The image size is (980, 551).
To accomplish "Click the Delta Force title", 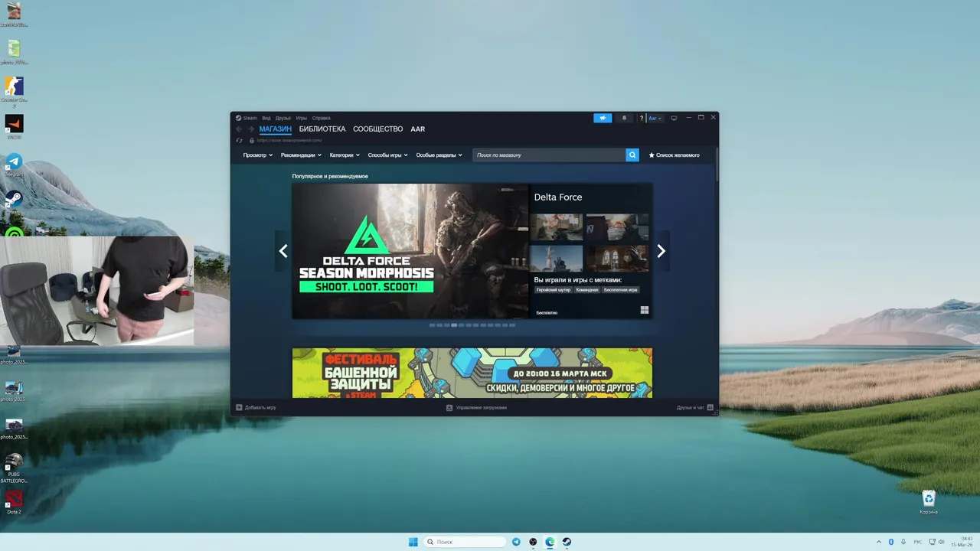I will 558,197.
